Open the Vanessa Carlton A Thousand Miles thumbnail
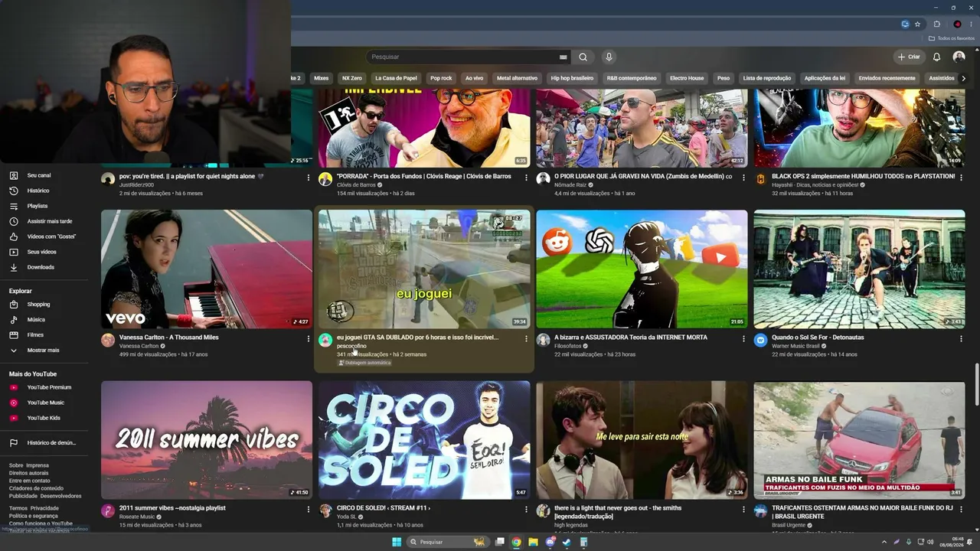 pos(207,269)
